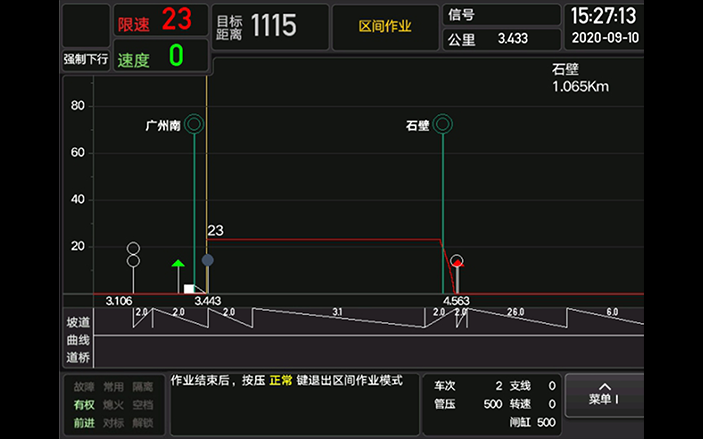703x439 pixels.
Task: Click the 广州南 station circle marker
Action: click(194, 125)
